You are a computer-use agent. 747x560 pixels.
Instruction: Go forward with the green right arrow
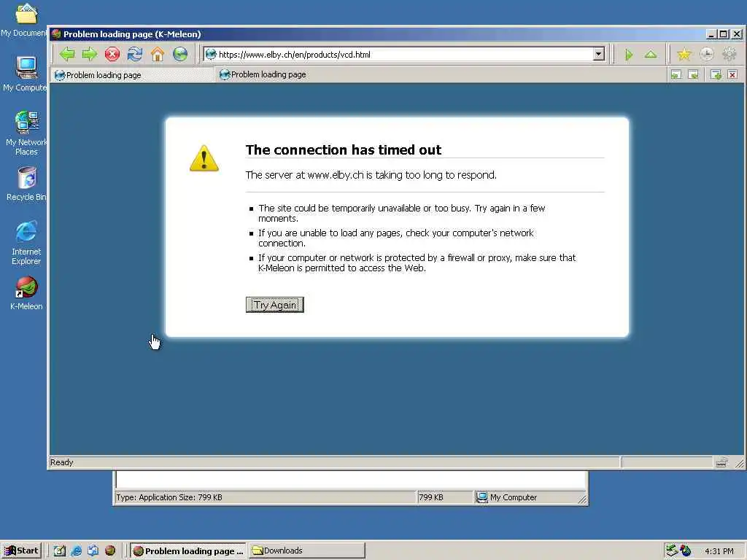90,54
